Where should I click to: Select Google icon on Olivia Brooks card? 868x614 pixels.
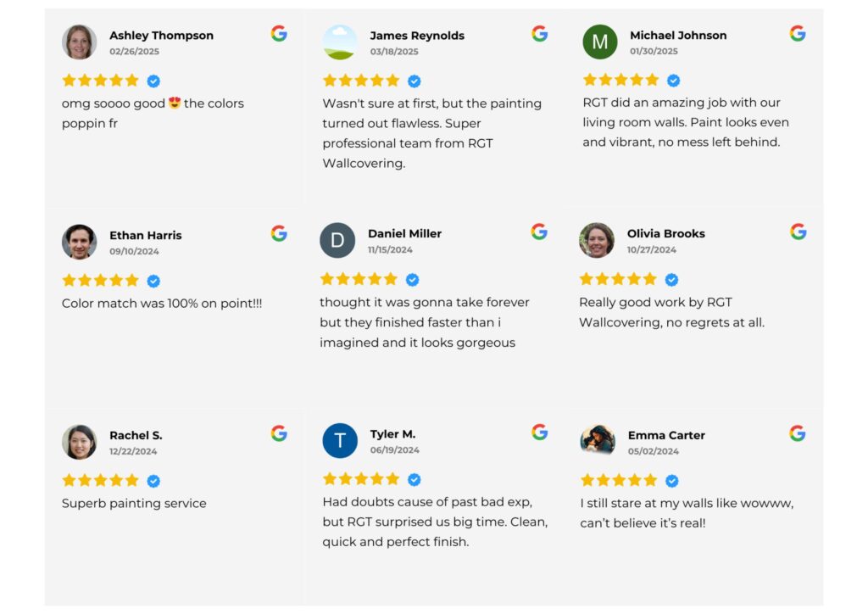point(798,232)
